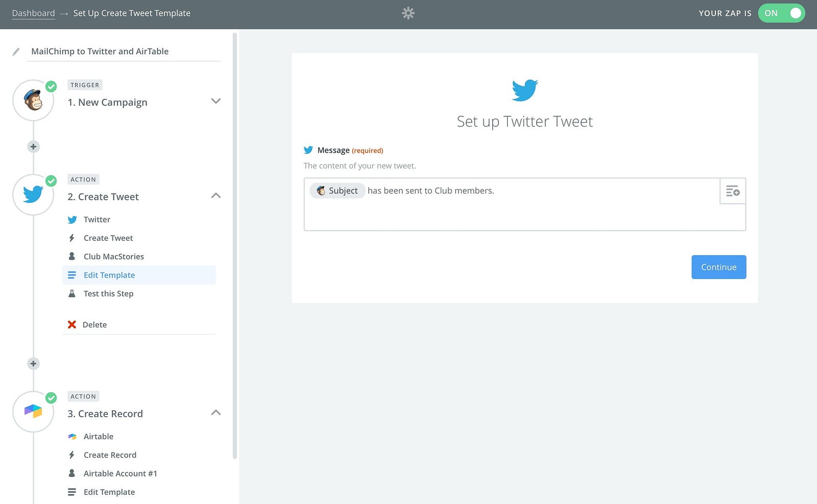This screenshot has width=817, height=504.
Task: Click the small Twitter icon in step 2 list
Action: [x=72, y=220]
